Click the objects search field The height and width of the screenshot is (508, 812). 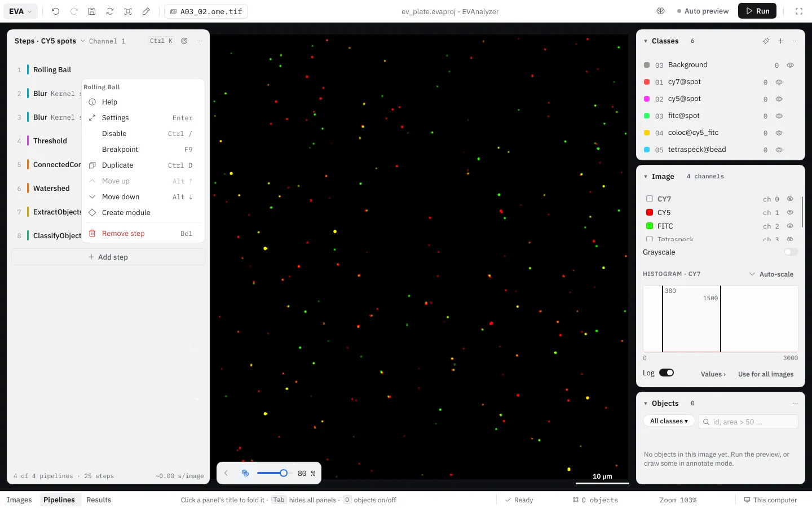click(748, 422)
